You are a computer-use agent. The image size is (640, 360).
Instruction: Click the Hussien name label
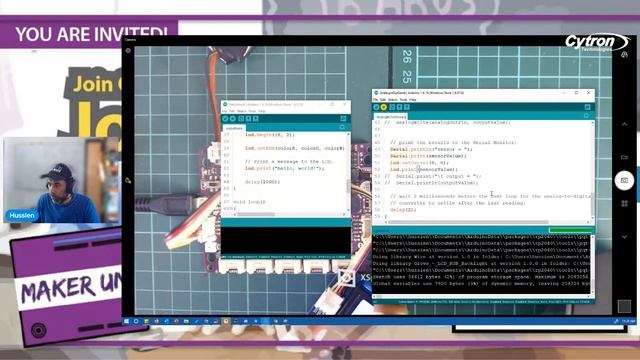click(22, 215)
